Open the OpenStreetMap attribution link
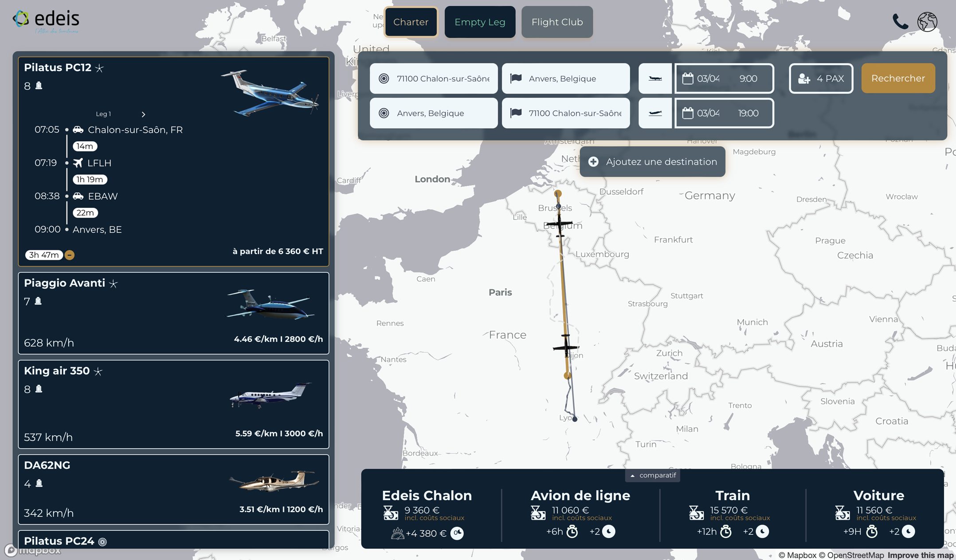 [851, 555]
